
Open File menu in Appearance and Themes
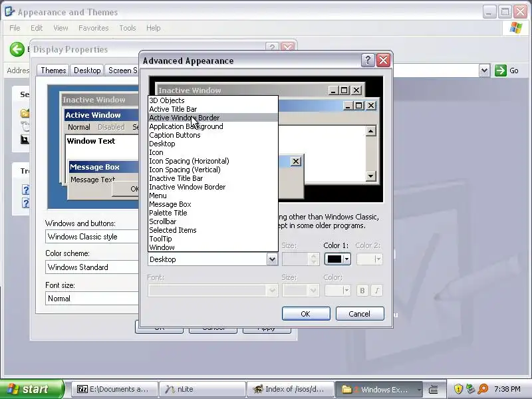pyautogui.click(x=15, y=28)
